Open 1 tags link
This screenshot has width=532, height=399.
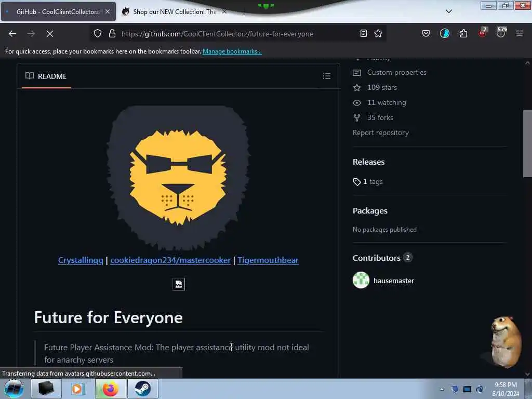point(373,181)
